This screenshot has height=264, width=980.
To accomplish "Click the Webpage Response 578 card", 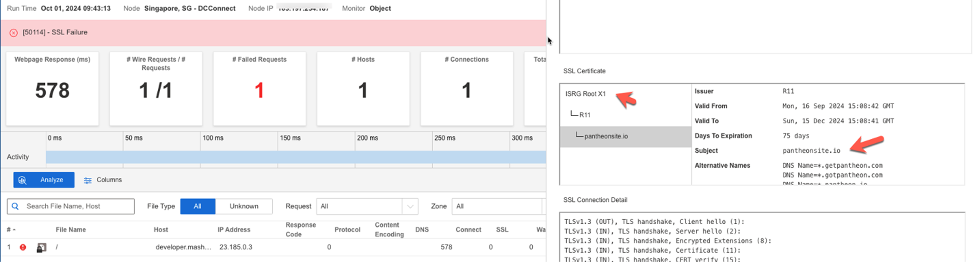I will pyautogui.click(x=52, y=89).
